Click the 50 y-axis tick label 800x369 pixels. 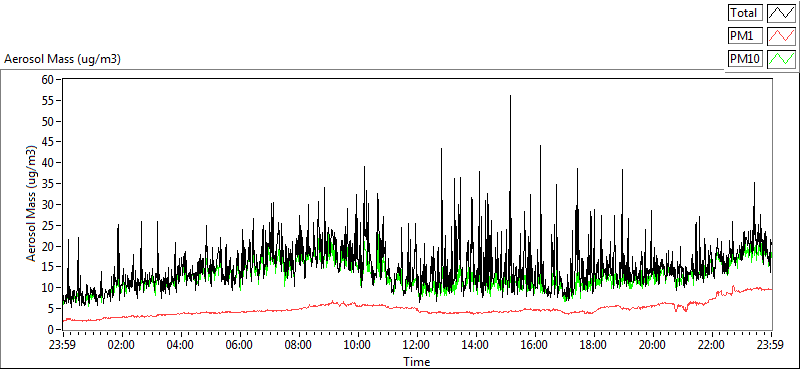47,121
